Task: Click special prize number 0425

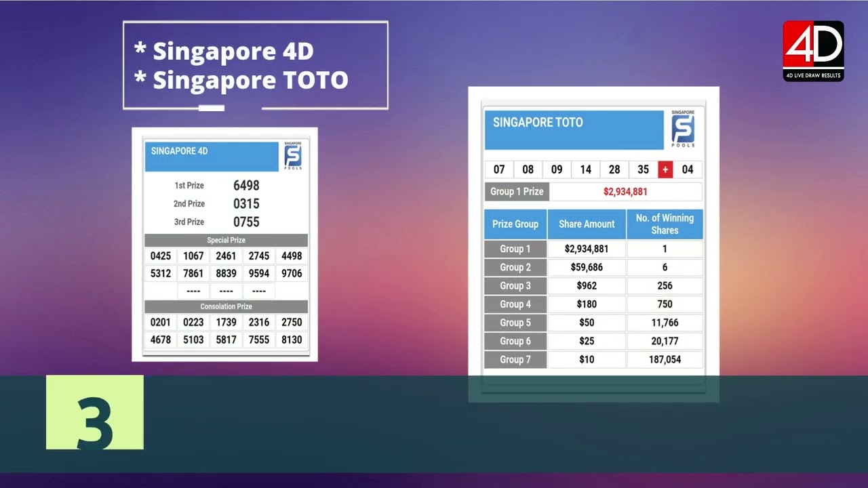Action: (x=161, y=256)
